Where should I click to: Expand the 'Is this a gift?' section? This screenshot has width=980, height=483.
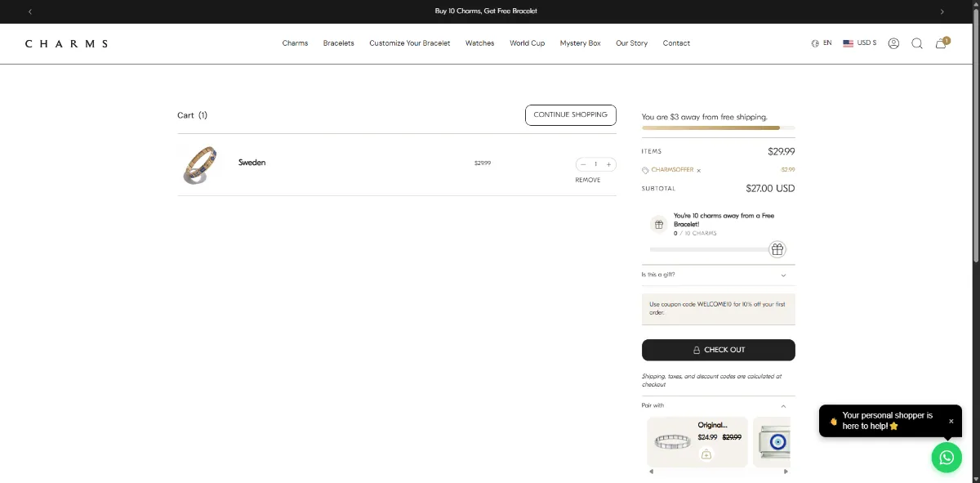pos(718,275)
